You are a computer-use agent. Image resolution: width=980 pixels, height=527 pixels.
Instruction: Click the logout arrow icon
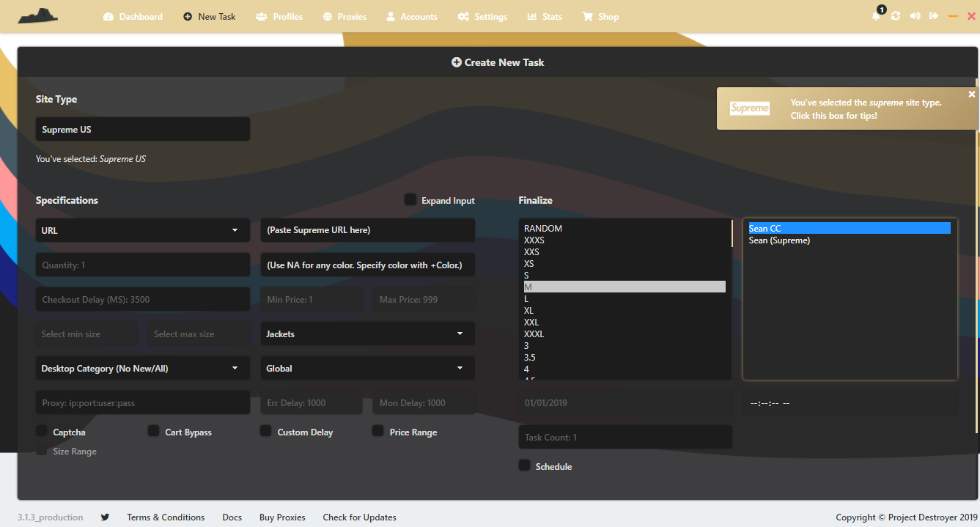click(x=934, y=16)
